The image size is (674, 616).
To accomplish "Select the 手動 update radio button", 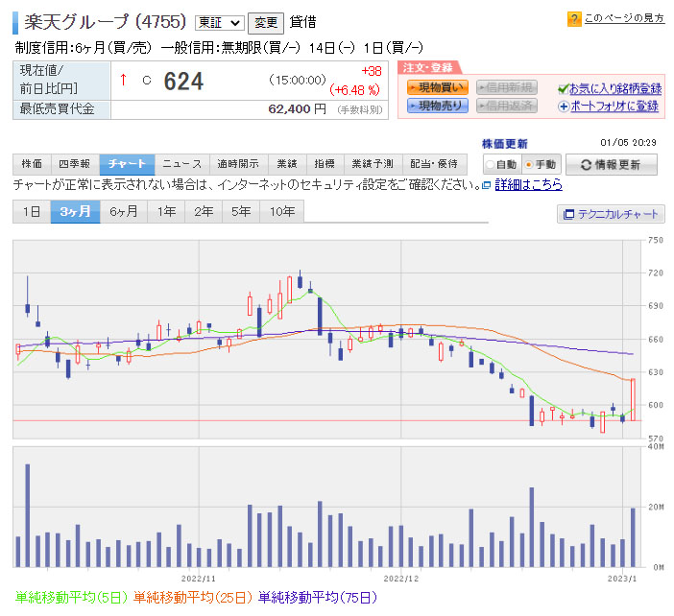I will [x=529, y=165].
